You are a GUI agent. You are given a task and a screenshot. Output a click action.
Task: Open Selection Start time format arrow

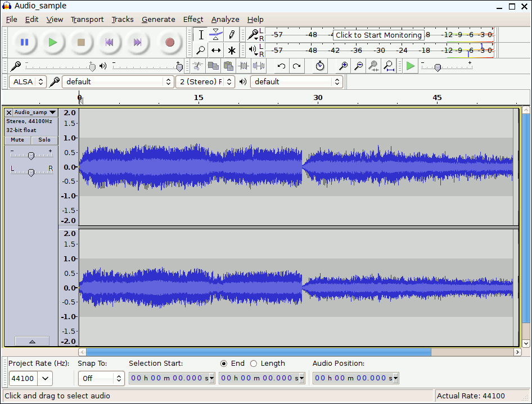point(212,378)
